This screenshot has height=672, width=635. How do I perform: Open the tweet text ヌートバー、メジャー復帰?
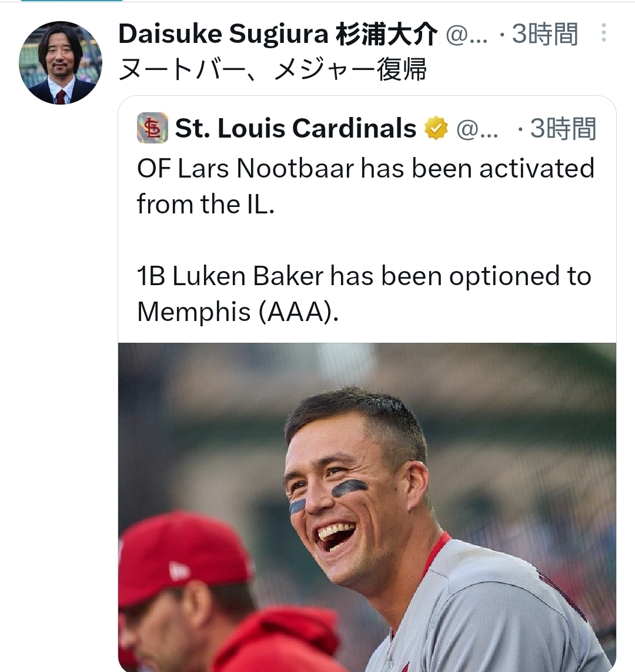coord(272,70)
